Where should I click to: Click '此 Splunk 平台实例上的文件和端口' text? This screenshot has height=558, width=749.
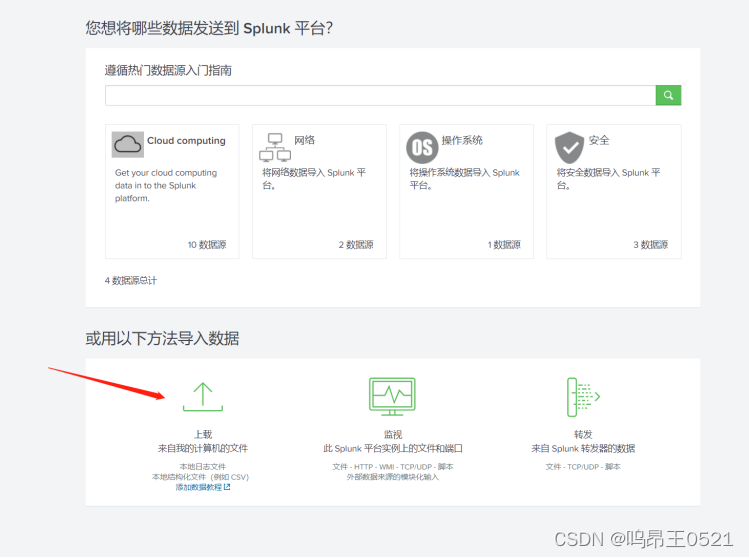[x=393, y=448]
